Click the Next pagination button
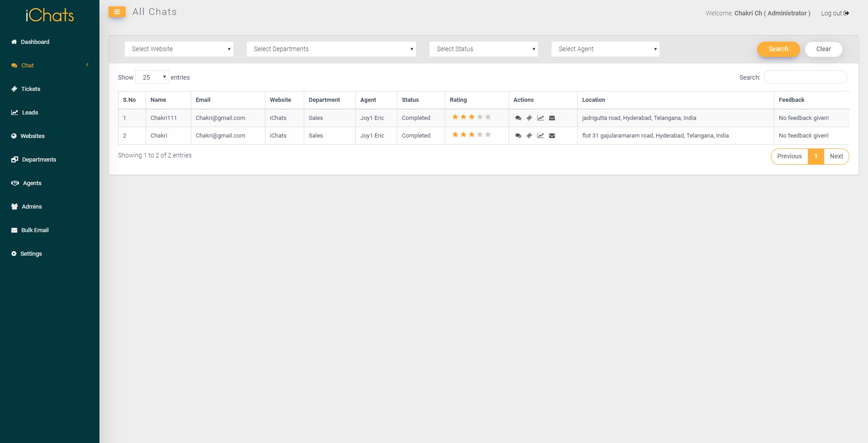The image size is (868, 443). pos(836,156)
